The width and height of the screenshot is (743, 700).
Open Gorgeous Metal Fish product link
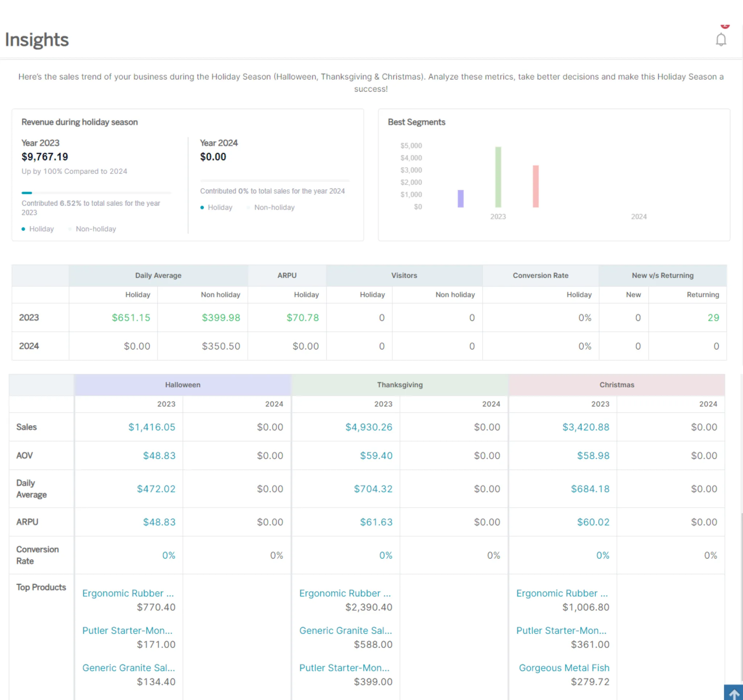pos(564,668)
